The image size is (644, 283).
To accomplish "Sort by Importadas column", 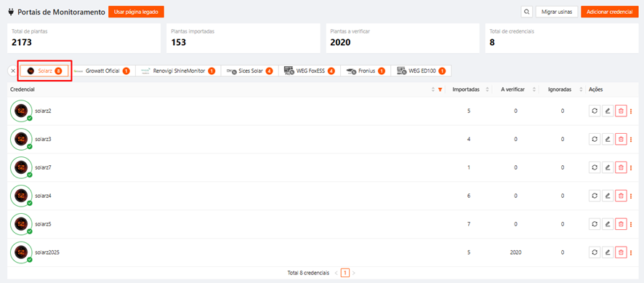I will 487,89.
